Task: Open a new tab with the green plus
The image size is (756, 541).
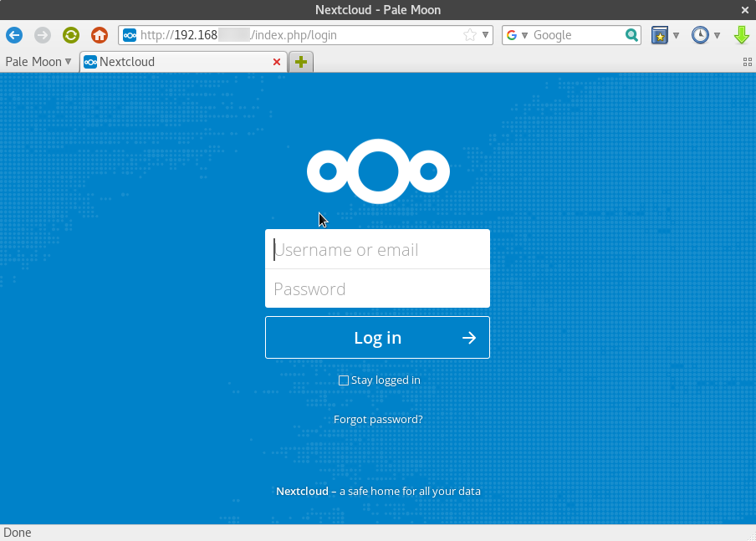Action: coord(301,62)
